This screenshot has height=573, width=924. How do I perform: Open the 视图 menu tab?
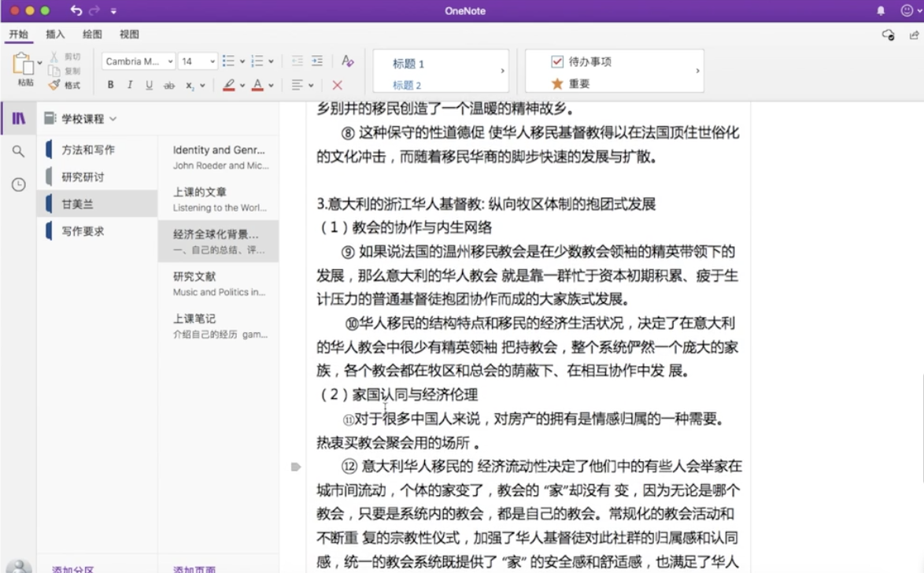tap(131, 35)
